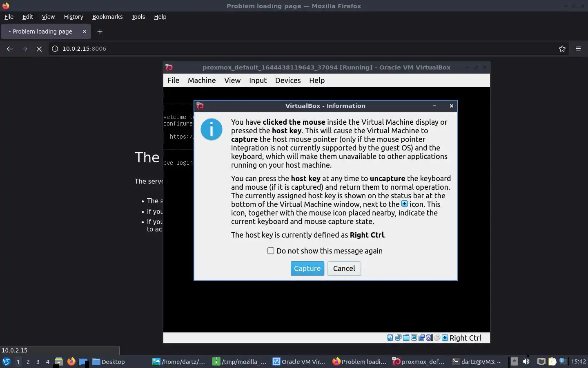The width and height of the screenshot is (588, 368).
Task: Click the network activity icon in VirtualBox status bar
Action: [398, 338]
